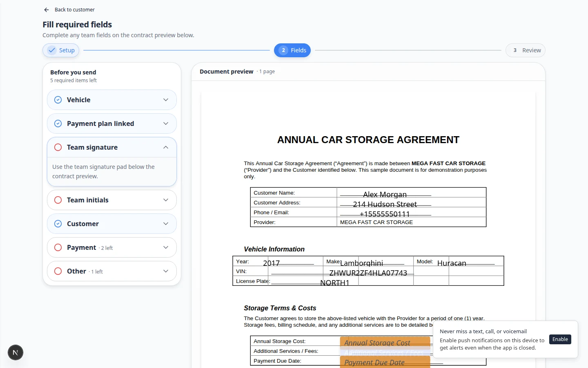
Task: Click the Payment '2 left' counter
Action: click(106, 248)
